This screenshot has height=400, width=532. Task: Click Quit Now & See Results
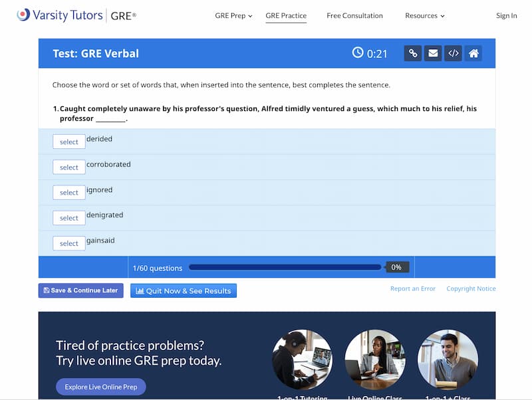(x=184, y=291)
